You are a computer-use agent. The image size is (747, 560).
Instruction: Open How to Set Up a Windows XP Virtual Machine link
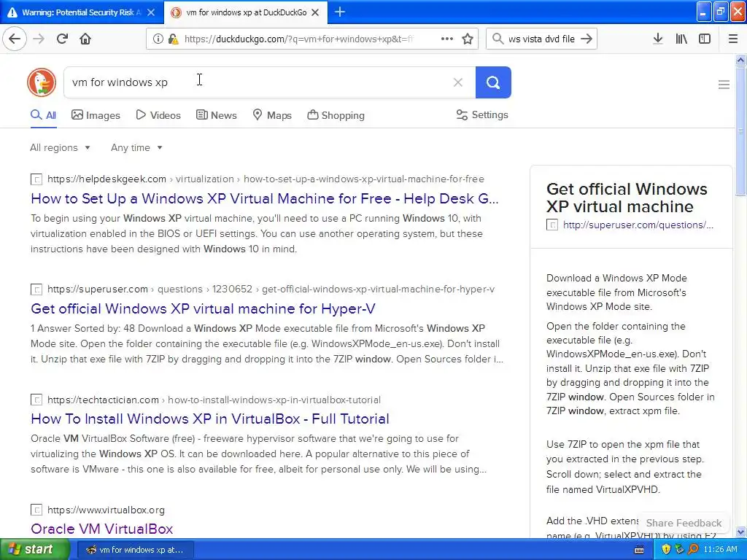[x=264, y=198]
